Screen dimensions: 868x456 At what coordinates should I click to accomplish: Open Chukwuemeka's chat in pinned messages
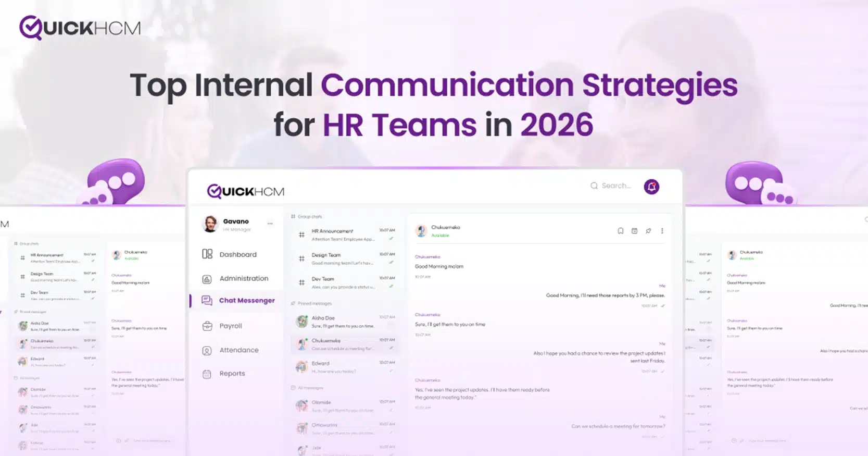(345, 344)
